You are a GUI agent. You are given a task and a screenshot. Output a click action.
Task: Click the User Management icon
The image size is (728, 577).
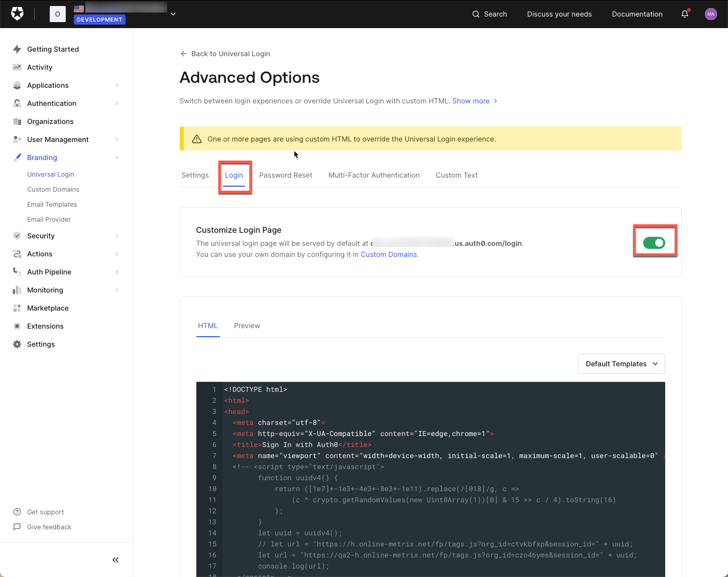(17, 139)
